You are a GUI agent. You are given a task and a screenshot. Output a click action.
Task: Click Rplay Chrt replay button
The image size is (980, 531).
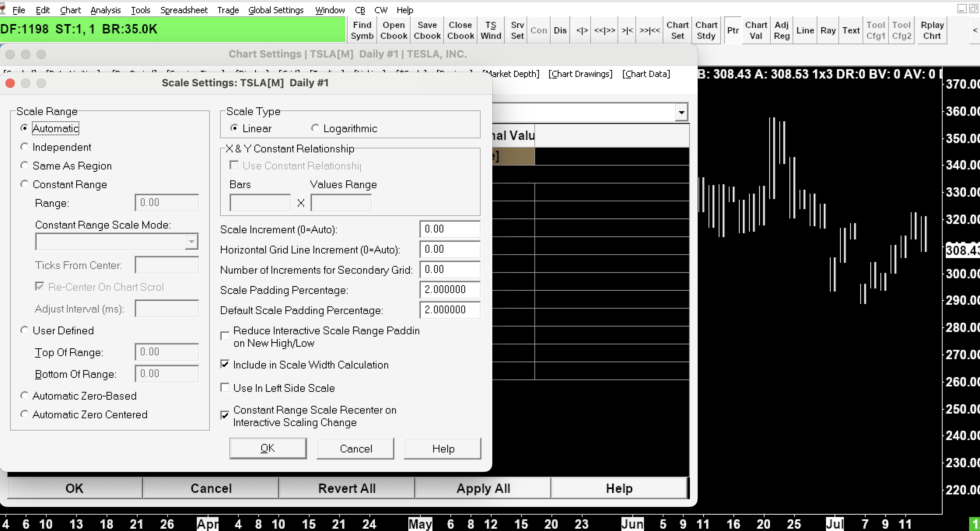[x=932, y=30]
